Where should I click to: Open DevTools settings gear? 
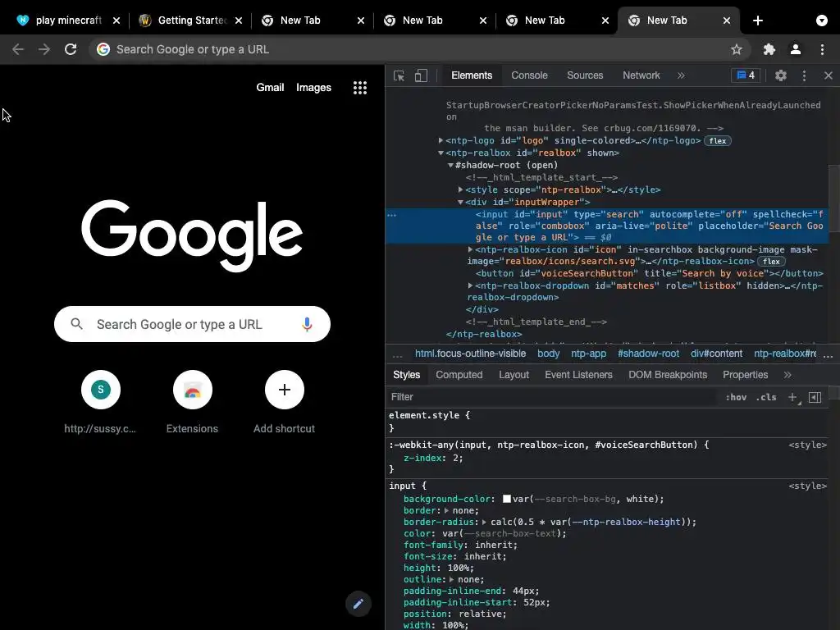(781, 75)
